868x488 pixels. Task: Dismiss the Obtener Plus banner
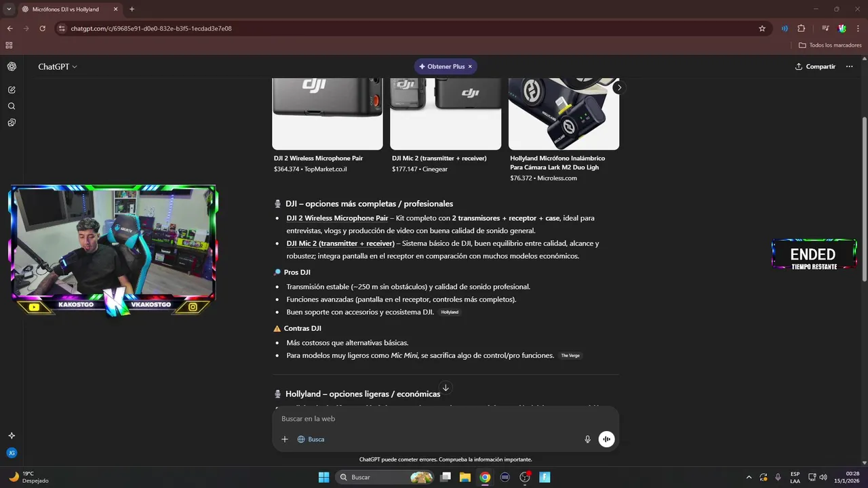(470, 66)
